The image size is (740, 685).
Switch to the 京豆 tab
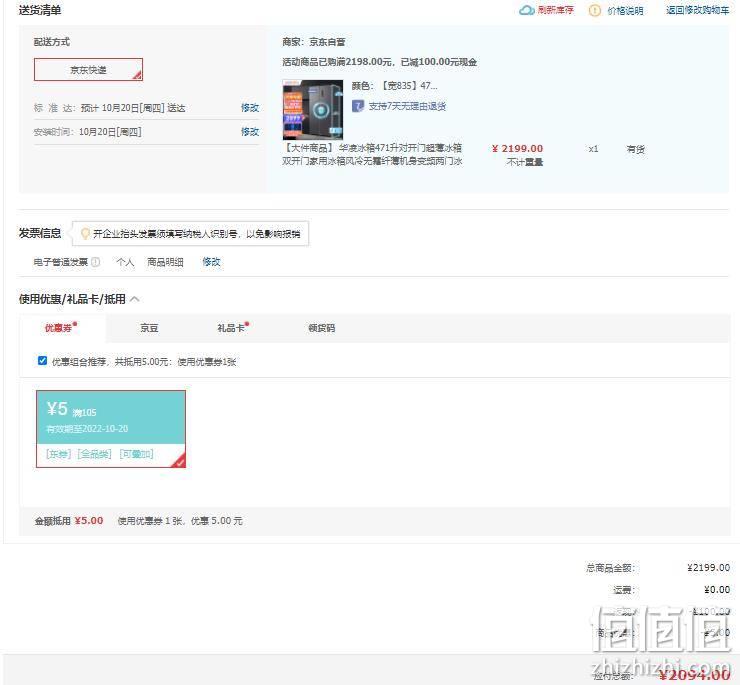coord(149,328)
